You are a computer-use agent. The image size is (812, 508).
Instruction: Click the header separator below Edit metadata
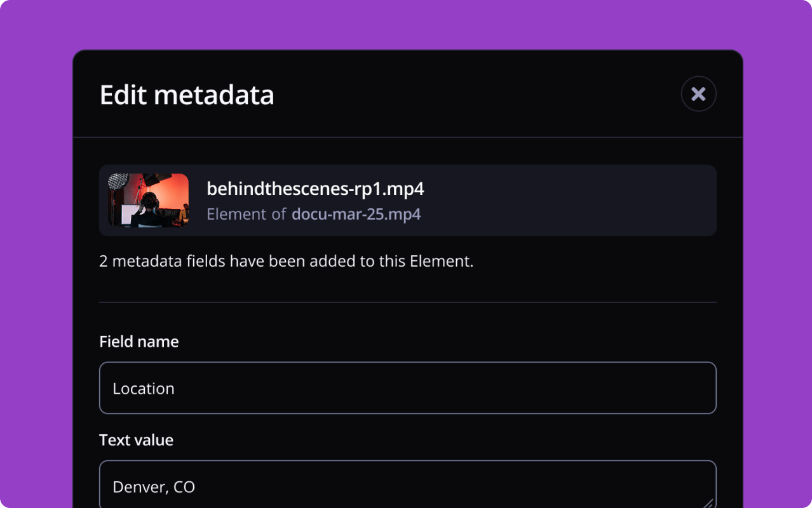pyautogui.click(x=407, y=137)
